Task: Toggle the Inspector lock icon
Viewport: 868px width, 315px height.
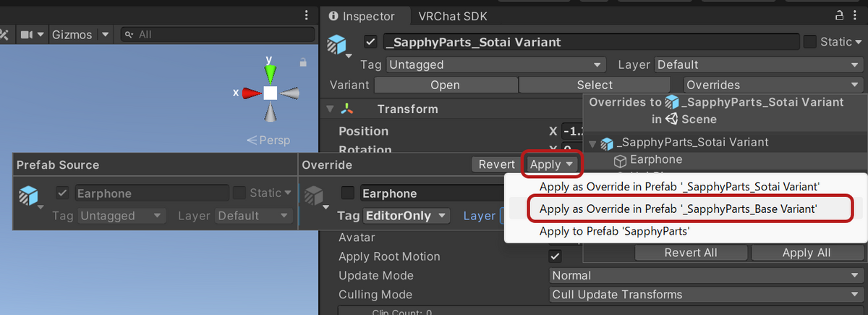Action: pos(839,16)
